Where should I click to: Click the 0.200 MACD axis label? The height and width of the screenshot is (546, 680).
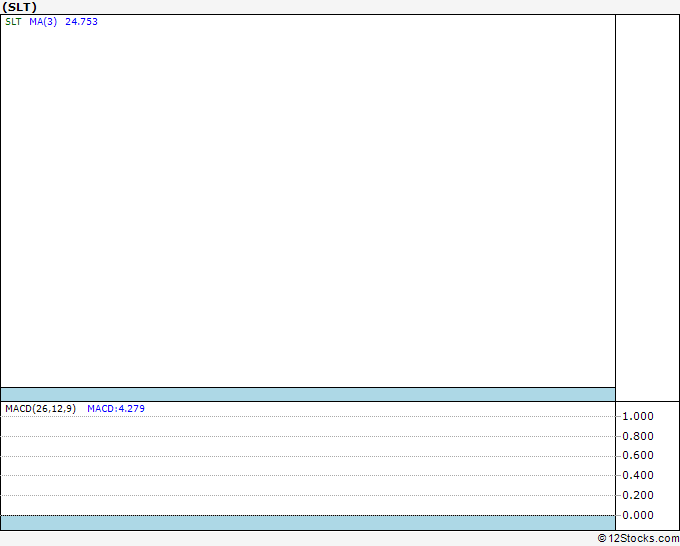pyautogui.click(x=638, y=495)
